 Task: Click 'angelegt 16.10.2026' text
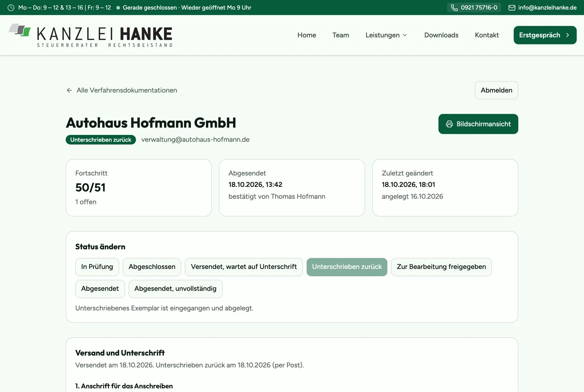click(412, 197)
